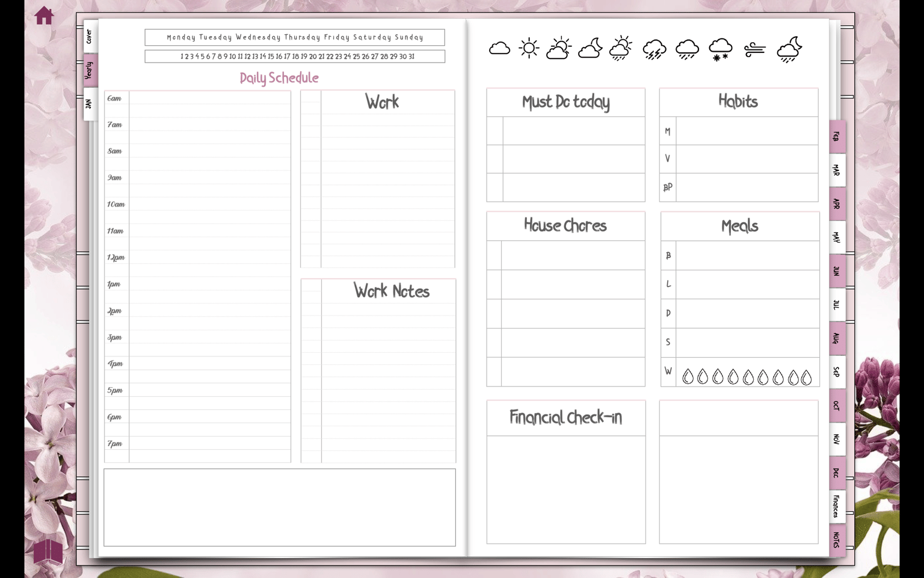This screenshot has width=924, height=578.
Task: Go to the AUG tab
Action: pyautogui.click(x=837, y=339)
